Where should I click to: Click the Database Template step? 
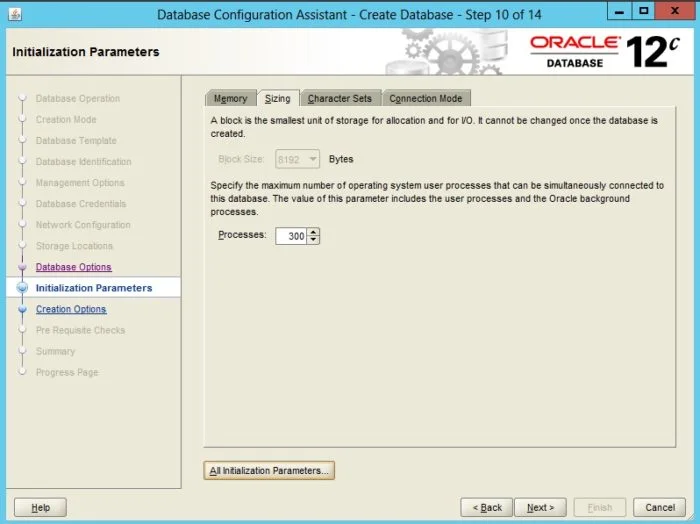76,140
